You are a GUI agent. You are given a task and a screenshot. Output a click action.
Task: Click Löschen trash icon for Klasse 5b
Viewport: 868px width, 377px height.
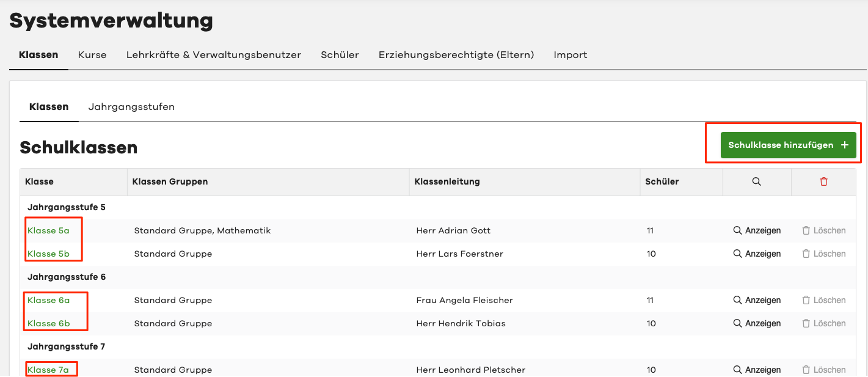click(x=806, y=254)
